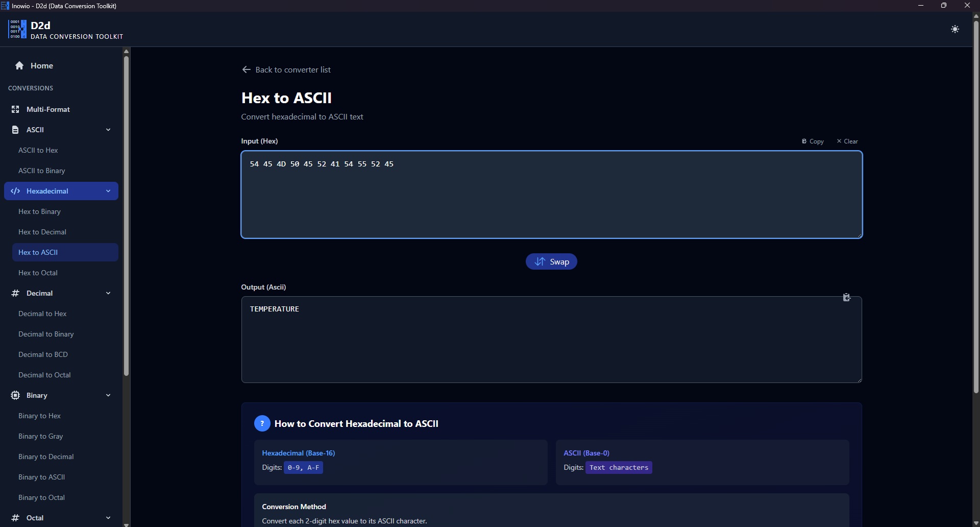
Task: Open the Multi-Format converter
Action: [61, 109]
